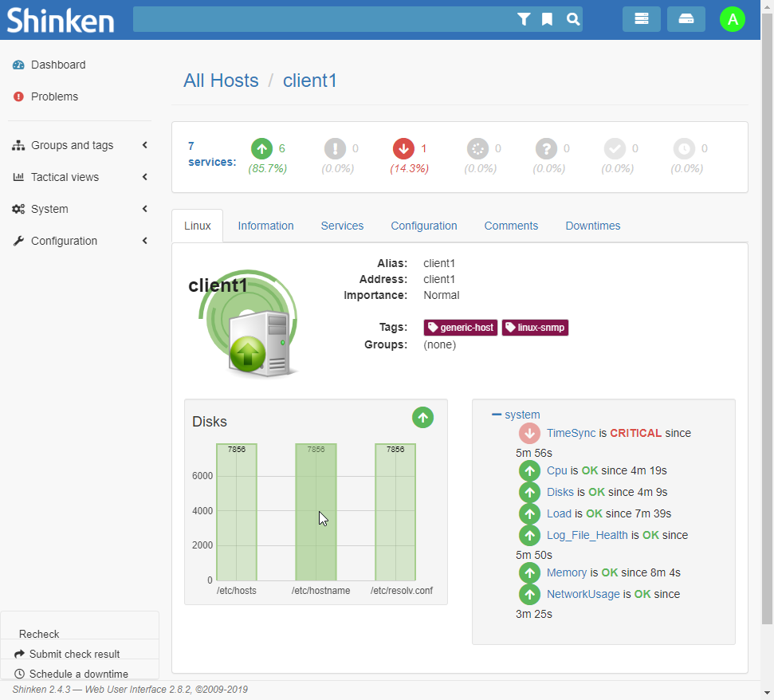The image size is (774, 700).
Task: Go to Dashboard in sidebar
Action: [58, 65]
